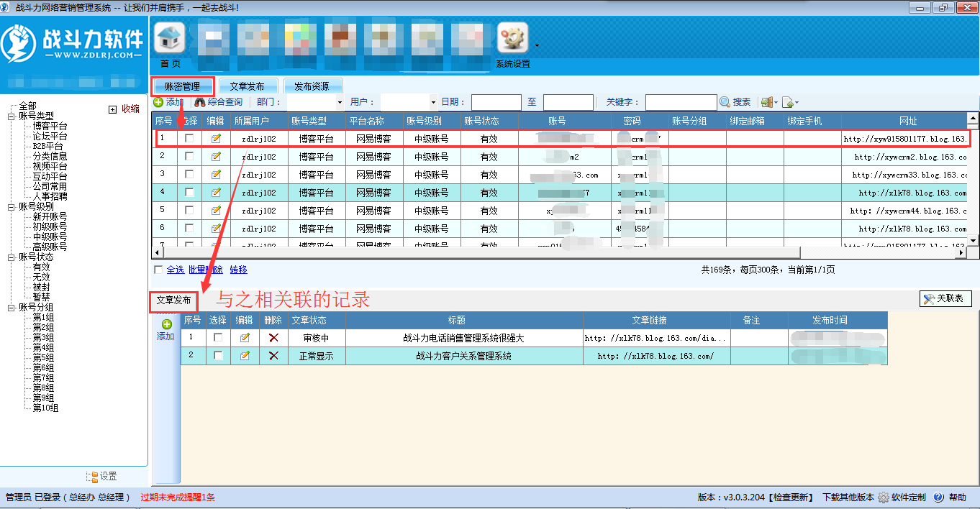This screenshot has width=980, height=509.
Task: Select 博客平台 in the tree
Action: [50, 126]
